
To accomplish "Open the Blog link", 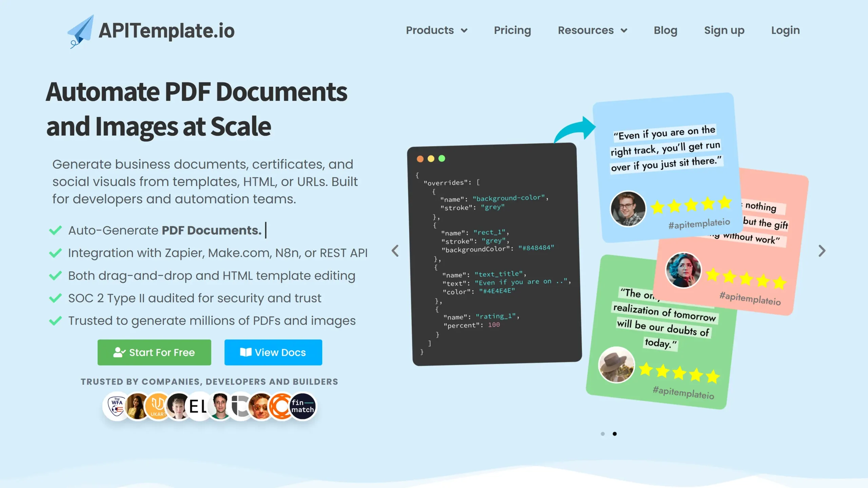I will (665, 30).
